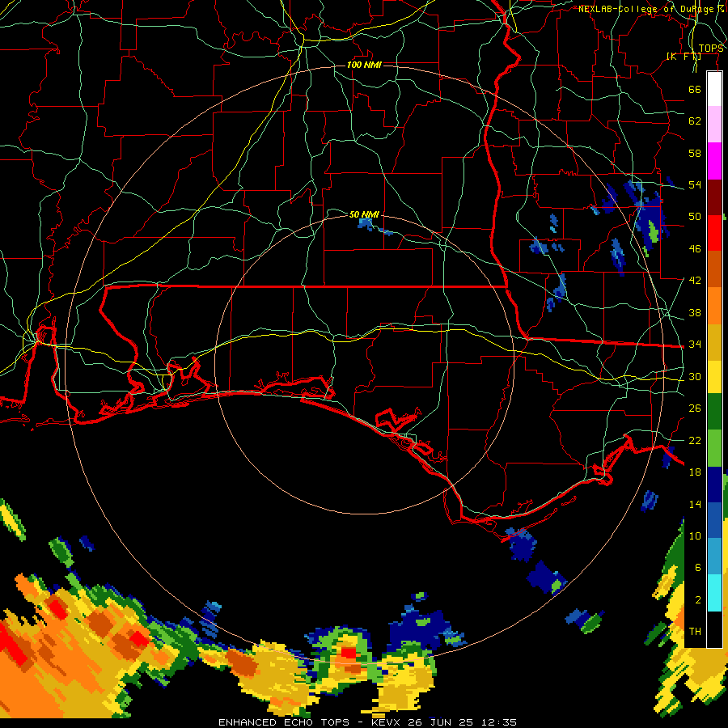Click the 2 legend value
Image resolution: width=728 pixels, height=728 pixels.
pos(697,600)
